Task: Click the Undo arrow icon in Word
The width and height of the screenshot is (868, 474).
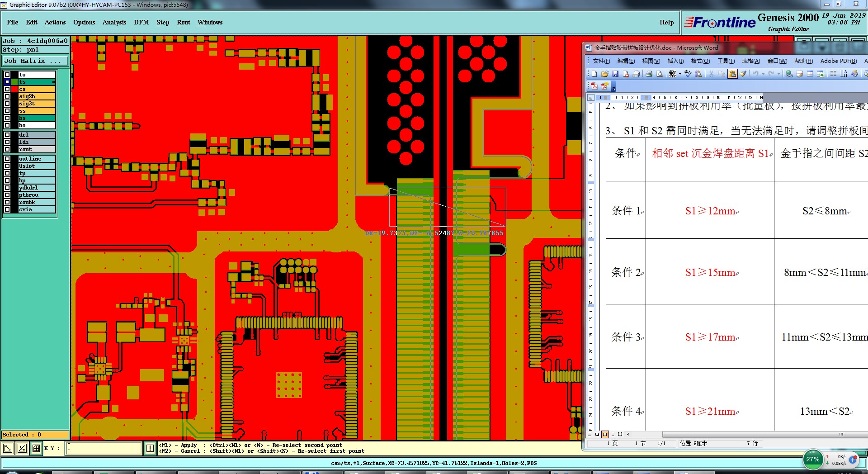Action: coord(755,74)
